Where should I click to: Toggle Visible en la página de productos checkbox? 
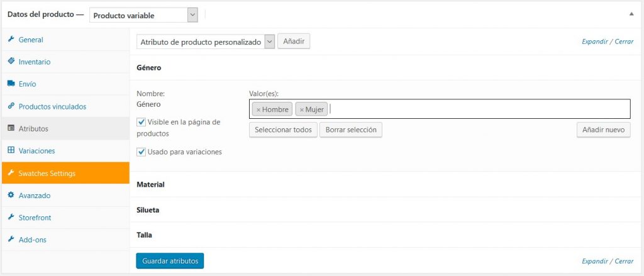[x=141, y=122]
